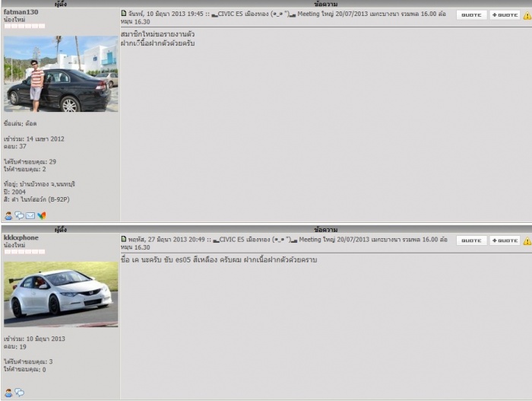This screenshot has height=401, width=532.
Task: Quote fatman130's post
Action: (471, 15)
